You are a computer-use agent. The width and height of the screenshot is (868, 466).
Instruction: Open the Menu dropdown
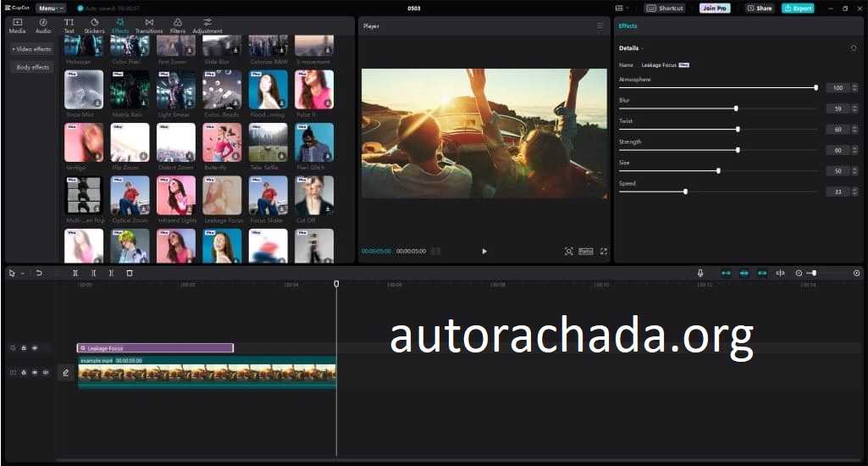click(50, 8)
